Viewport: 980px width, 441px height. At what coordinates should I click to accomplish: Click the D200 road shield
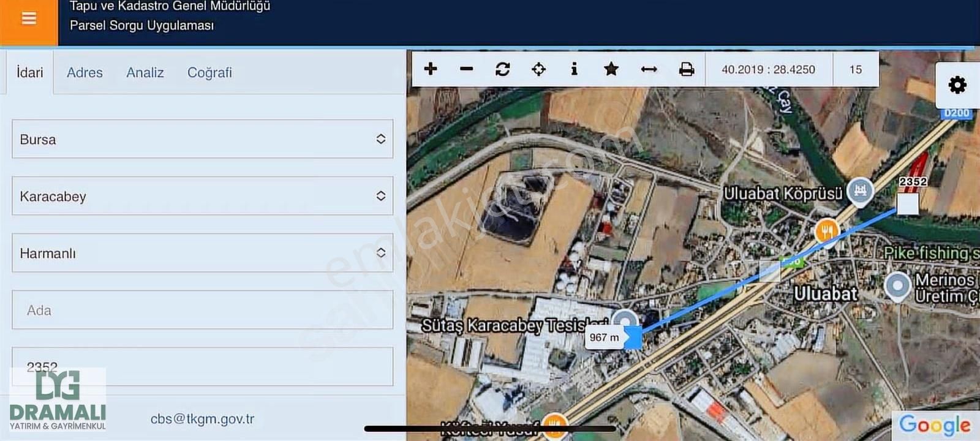coord(957,113)
